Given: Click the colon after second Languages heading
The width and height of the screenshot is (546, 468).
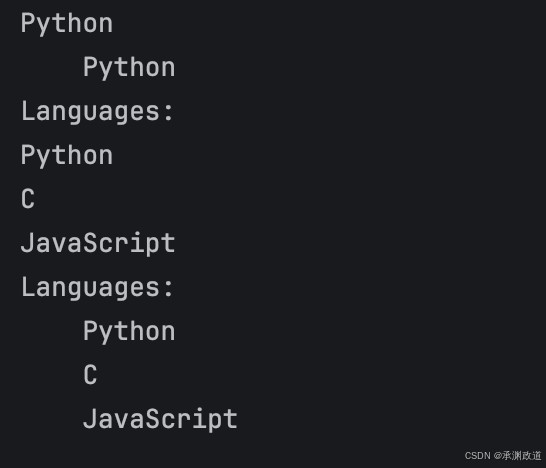Looking at the screenshot, I should [x=169, y=289].
